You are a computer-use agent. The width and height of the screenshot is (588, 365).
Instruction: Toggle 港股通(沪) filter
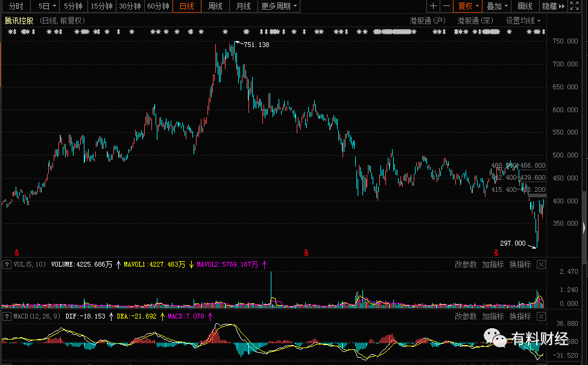(x=428, y=21)
